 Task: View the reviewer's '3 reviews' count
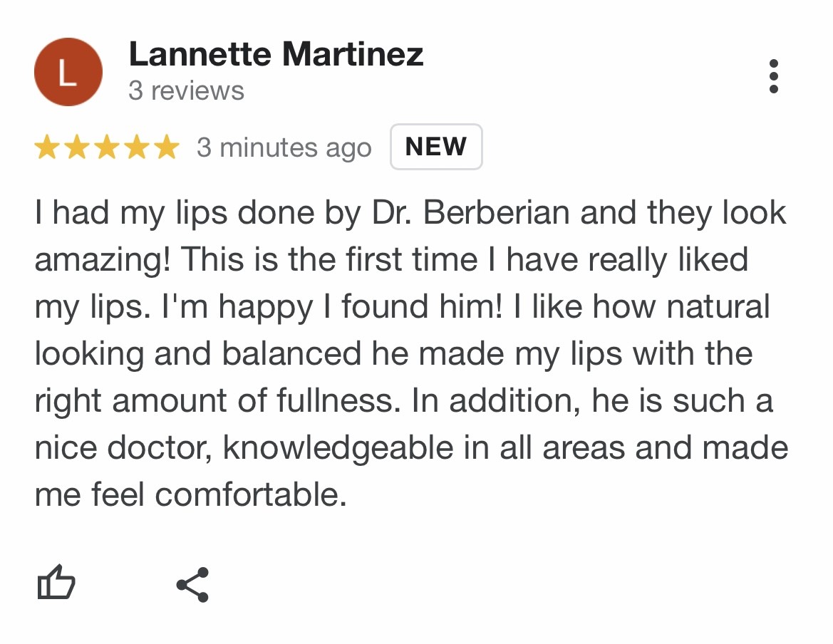[186, 91]
